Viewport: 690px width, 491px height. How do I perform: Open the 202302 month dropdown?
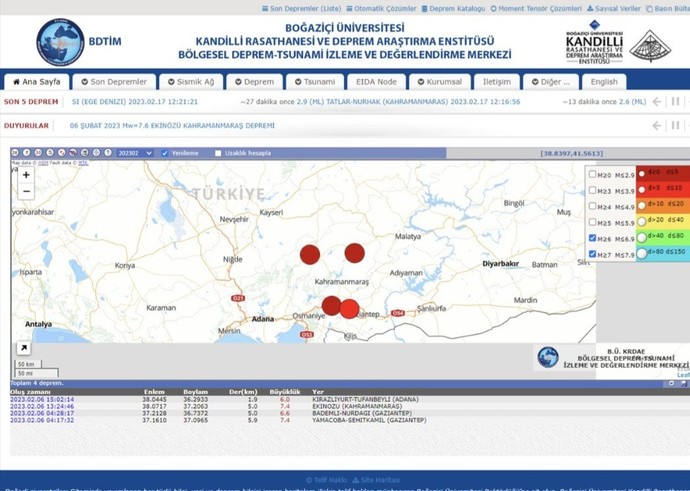pyautogui.click(x=135, y=153)
